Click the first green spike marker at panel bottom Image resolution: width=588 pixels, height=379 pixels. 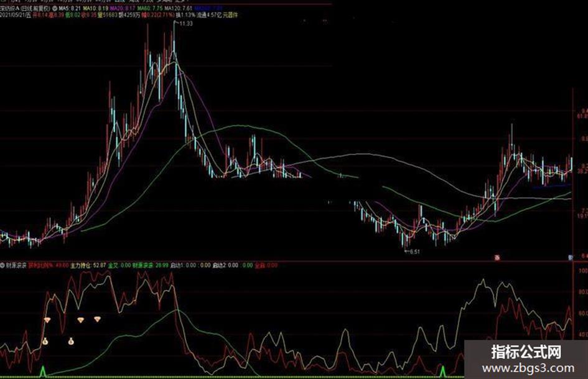(x=43, y=371)
